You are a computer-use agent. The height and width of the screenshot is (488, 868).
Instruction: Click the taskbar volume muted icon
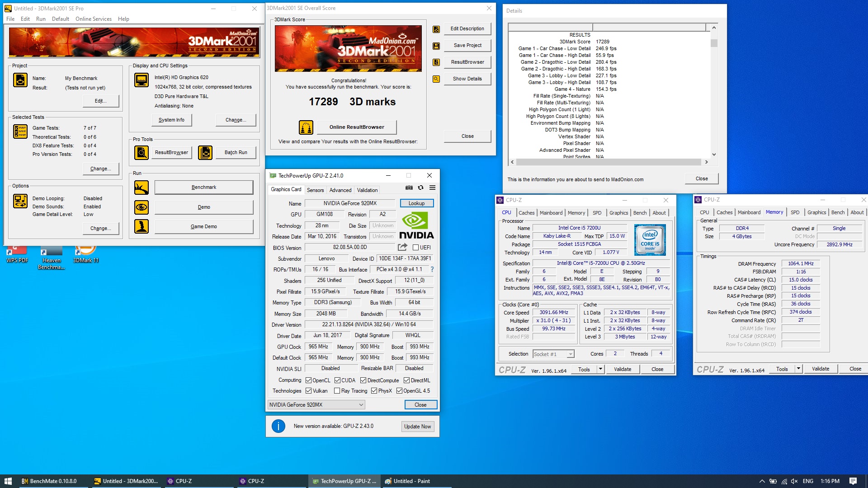(x=795, y=481)
